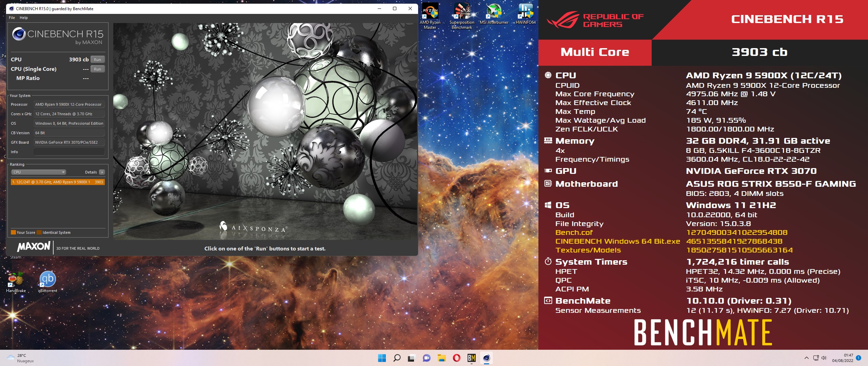Open AMD Ryzen Master desktop shortcut

pos(430,17)
